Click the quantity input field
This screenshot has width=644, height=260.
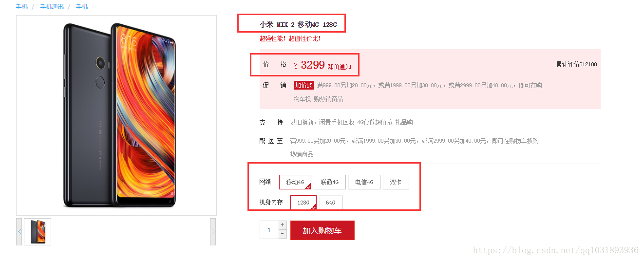(269, 230)
